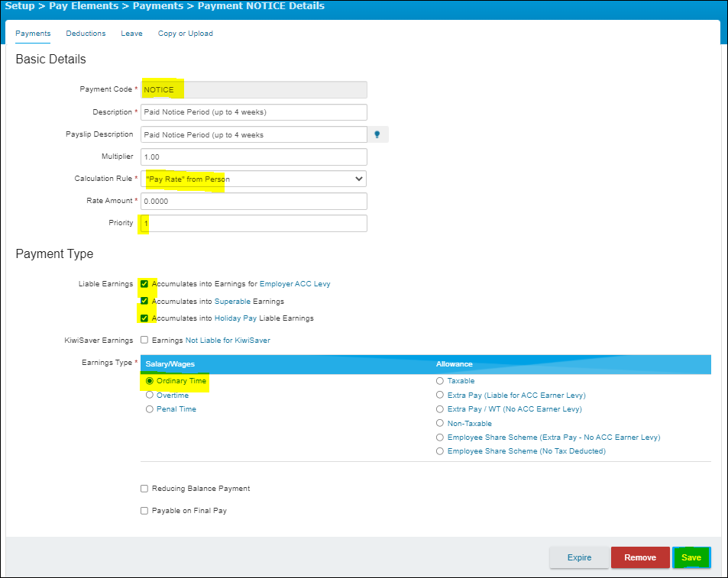Screen dimensions: 728x578
Task: Toggle Employer ACC Levy earnings checkbox
Action: 144,284
